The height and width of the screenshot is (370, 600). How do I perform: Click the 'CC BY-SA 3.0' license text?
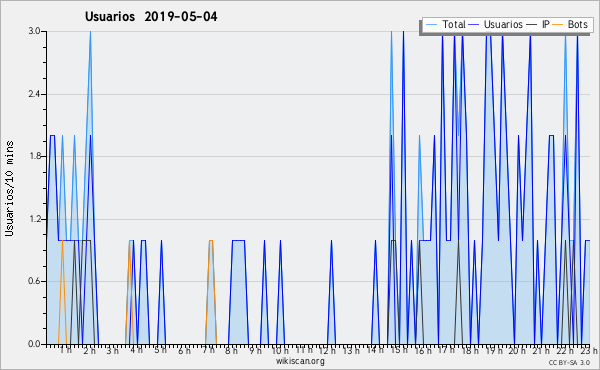[569, 362]
